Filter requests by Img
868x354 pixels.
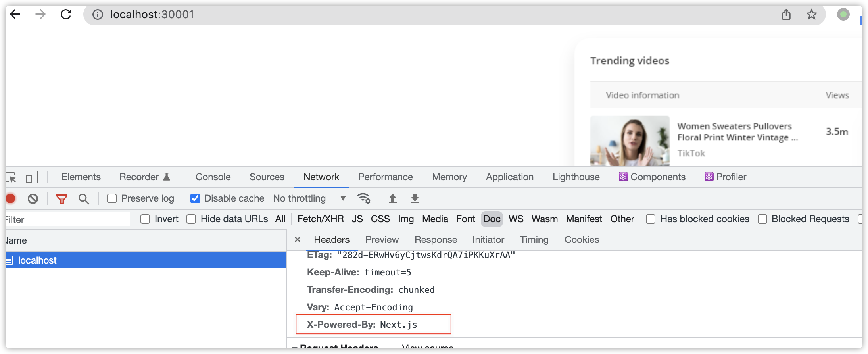click(x=406, y=219)
